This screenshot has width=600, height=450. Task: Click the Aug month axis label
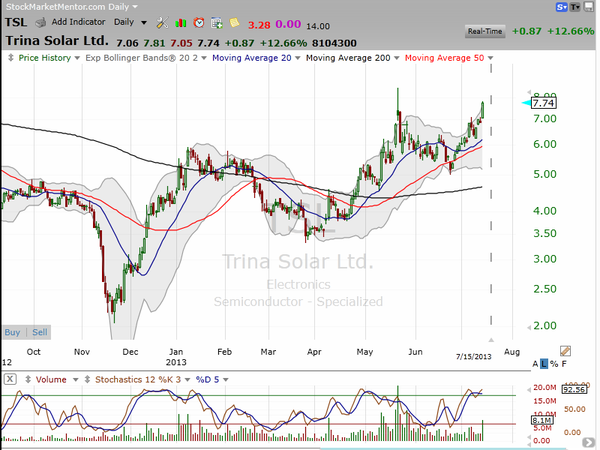[512, 352]
